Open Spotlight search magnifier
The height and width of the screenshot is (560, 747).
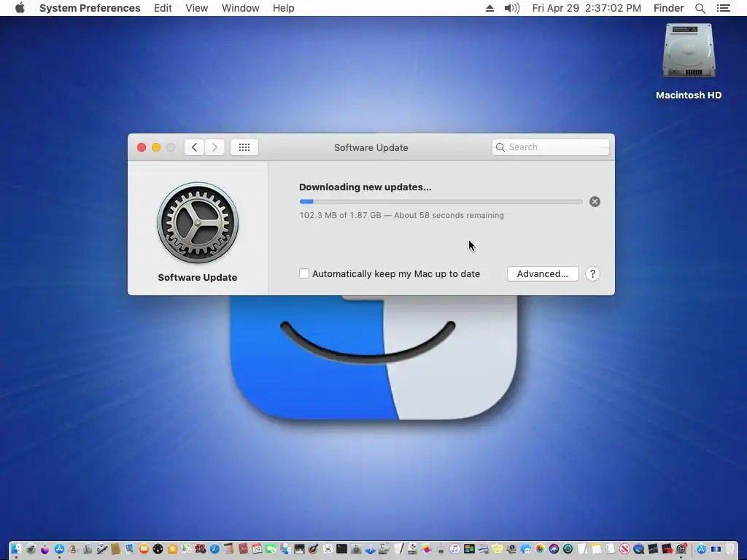tap(700, 8)
